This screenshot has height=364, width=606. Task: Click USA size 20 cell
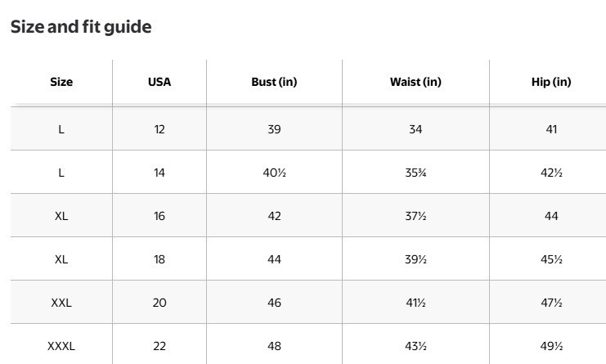pos(159,303)
